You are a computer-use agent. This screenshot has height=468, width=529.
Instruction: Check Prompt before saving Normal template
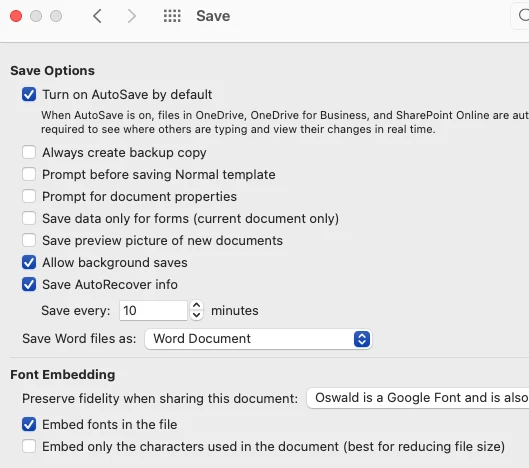[29, 174]
